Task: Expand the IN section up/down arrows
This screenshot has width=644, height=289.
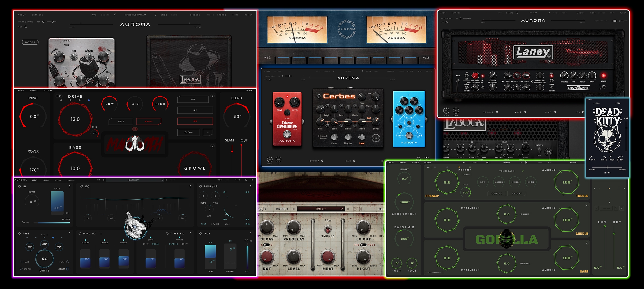Action: click(x=70, y=186)
